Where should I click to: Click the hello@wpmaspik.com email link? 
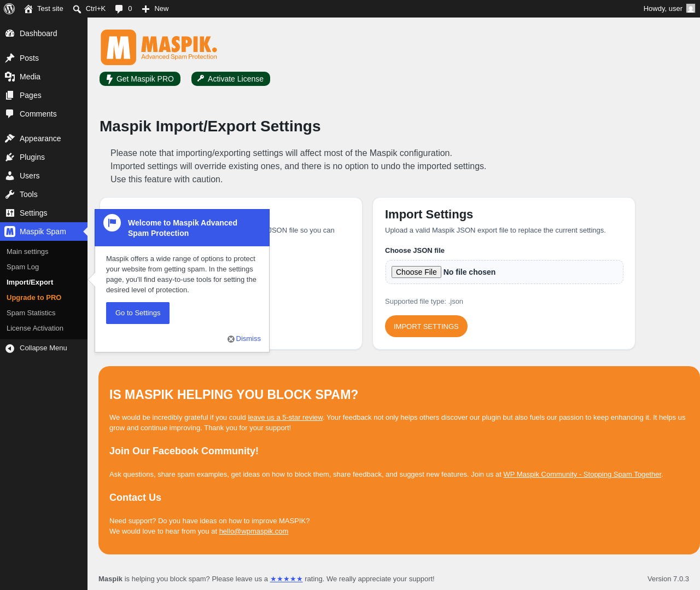[x=254, y=531]
